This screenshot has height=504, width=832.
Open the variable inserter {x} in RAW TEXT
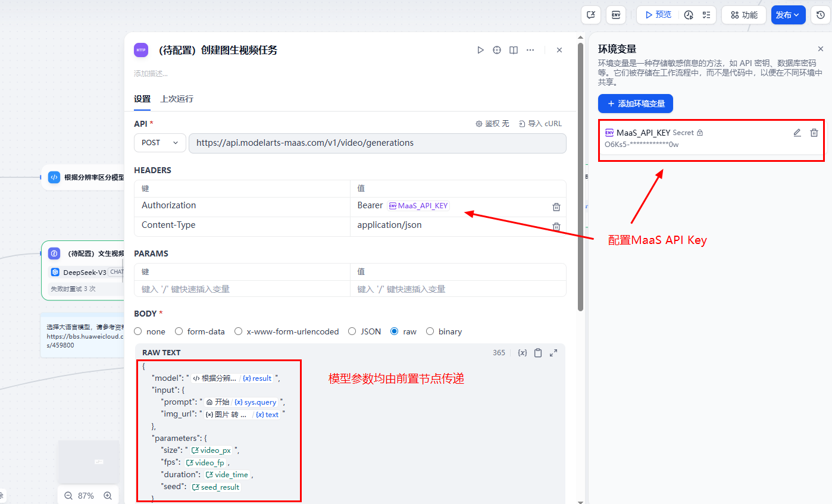pyautogui.click(x=522, y=352)
